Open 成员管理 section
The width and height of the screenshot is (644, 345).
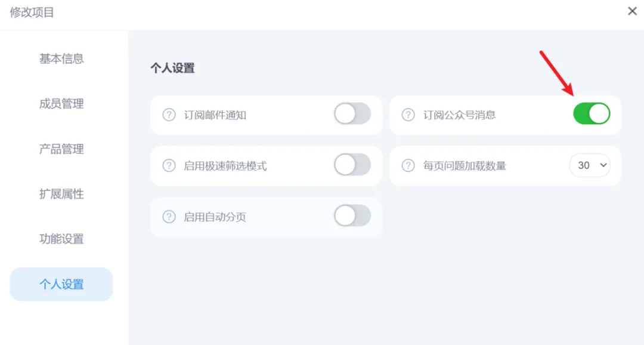coord(61,104)
